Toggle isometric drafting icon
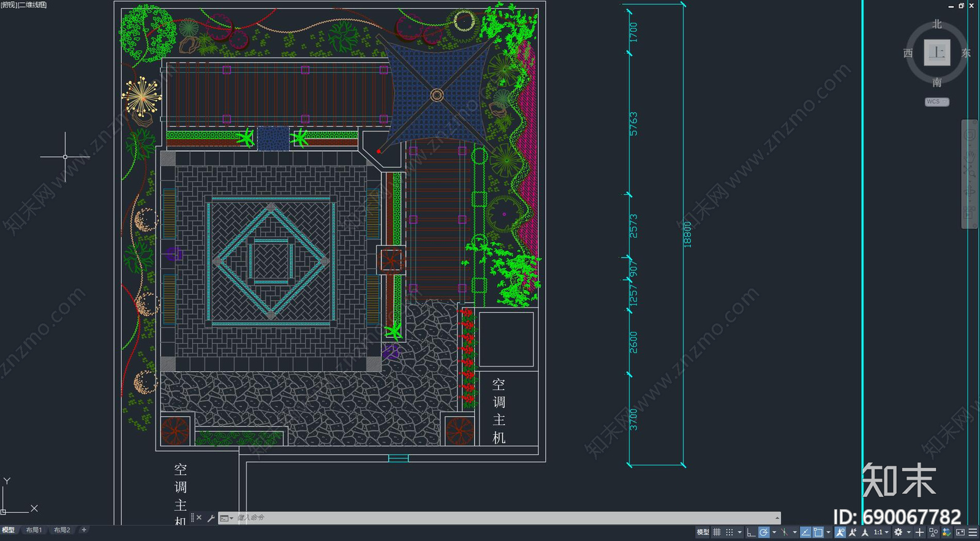The width and height of the screenshot is (980, 541). pos(785,532)
